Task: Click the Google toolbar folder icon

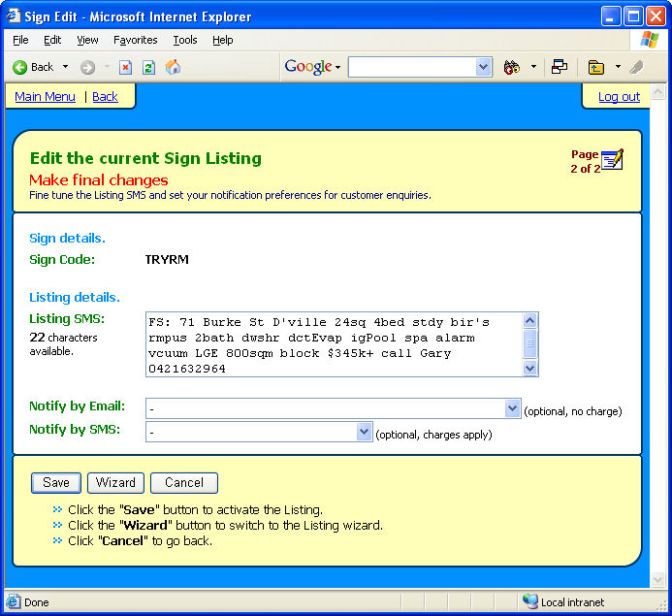Action: click(596, 67)
